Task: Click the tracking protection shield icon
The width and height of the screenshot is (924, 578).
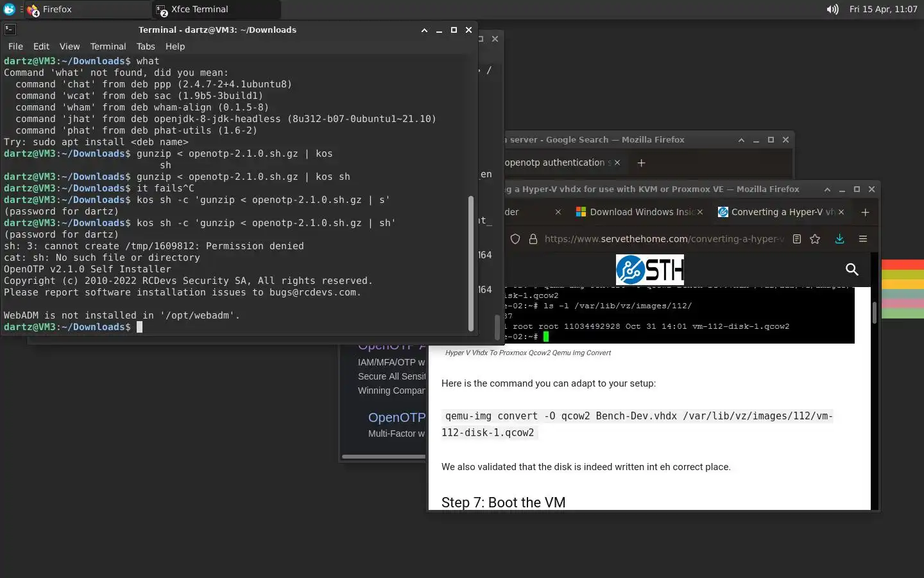Action: (515, 239)
